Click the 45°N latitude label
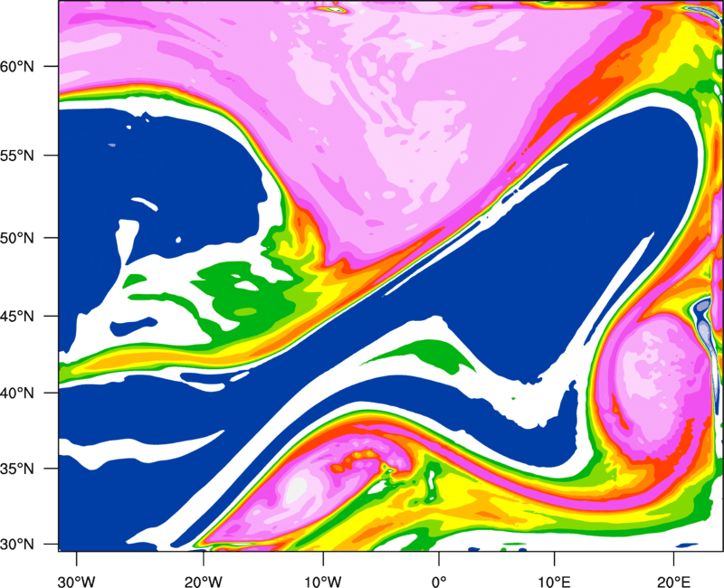 pos(17,316)
